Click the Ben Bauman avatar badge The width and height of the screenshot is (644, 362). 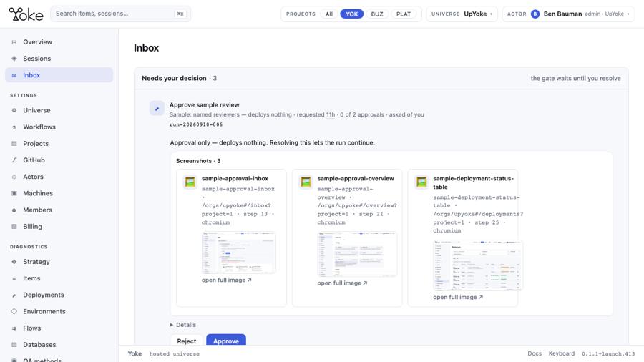click(535, 14)
